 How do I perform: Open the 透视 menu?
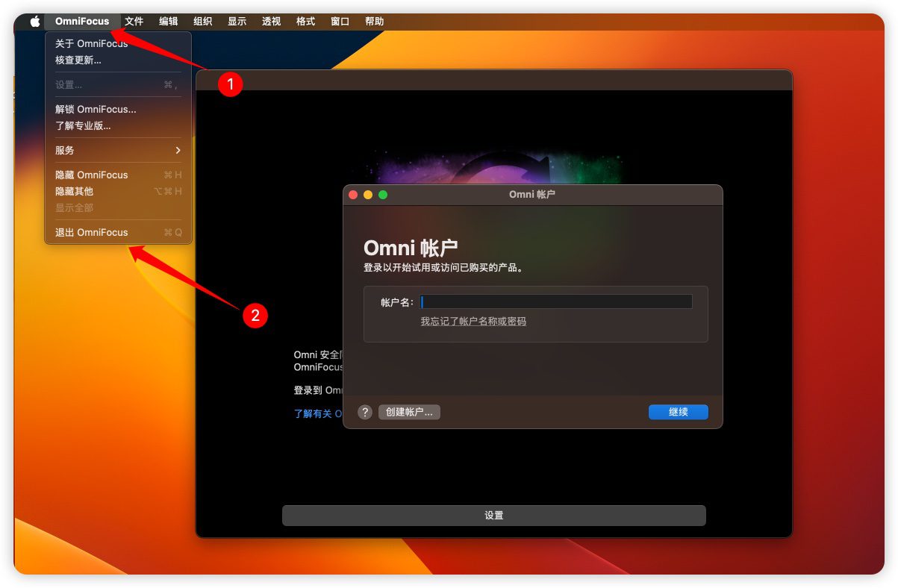click(271, 22)
